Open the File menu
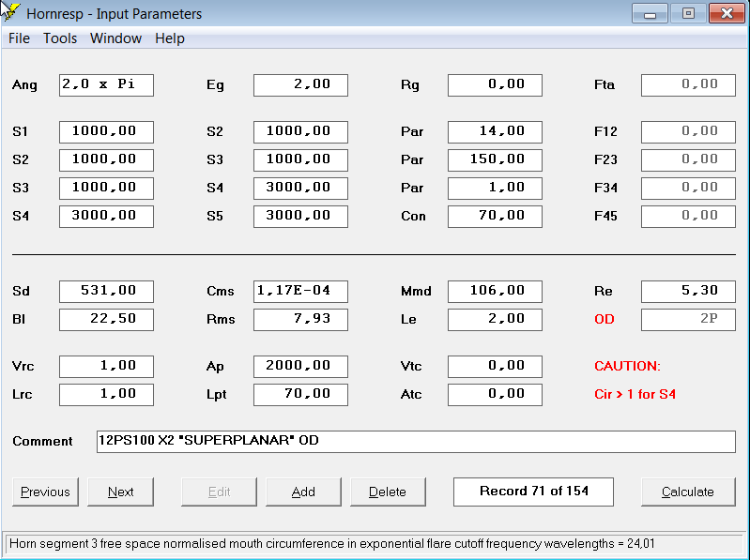Image resolution: width=750 pixels, height=560 pixels. [19, 38]
